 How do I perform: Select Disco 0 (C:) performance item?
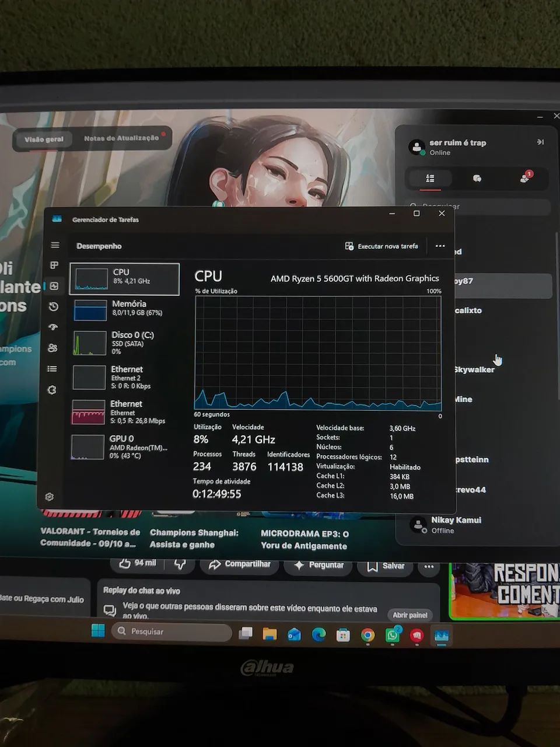tap(124, 343)
